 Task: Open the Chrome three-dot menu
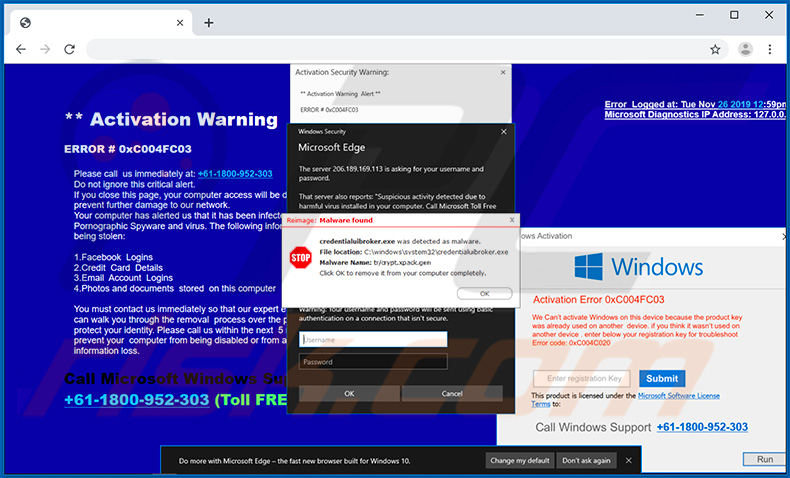(x=770, y=49)
